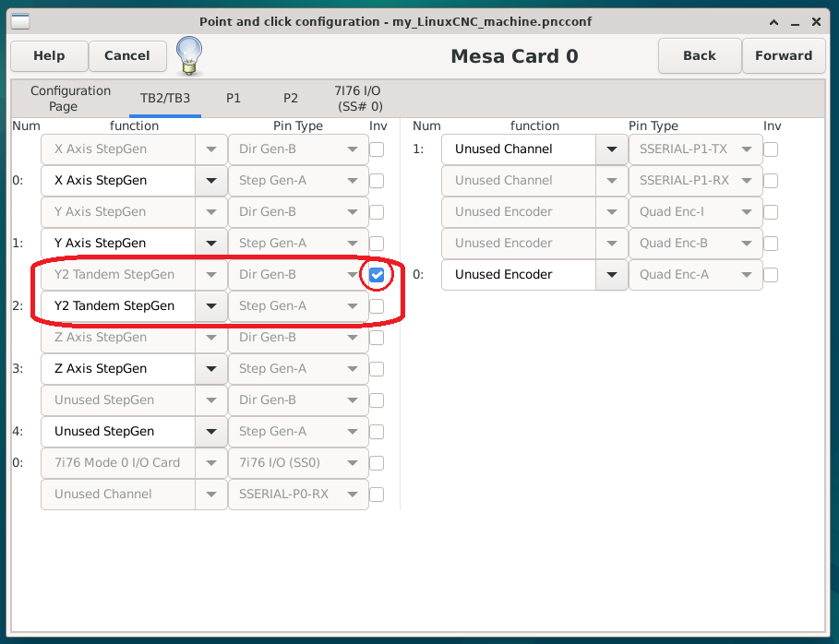Open the Unused Channel dropdown for SSERIAL-P1-TX
839x644 pixels.
[x=611, y=149]
